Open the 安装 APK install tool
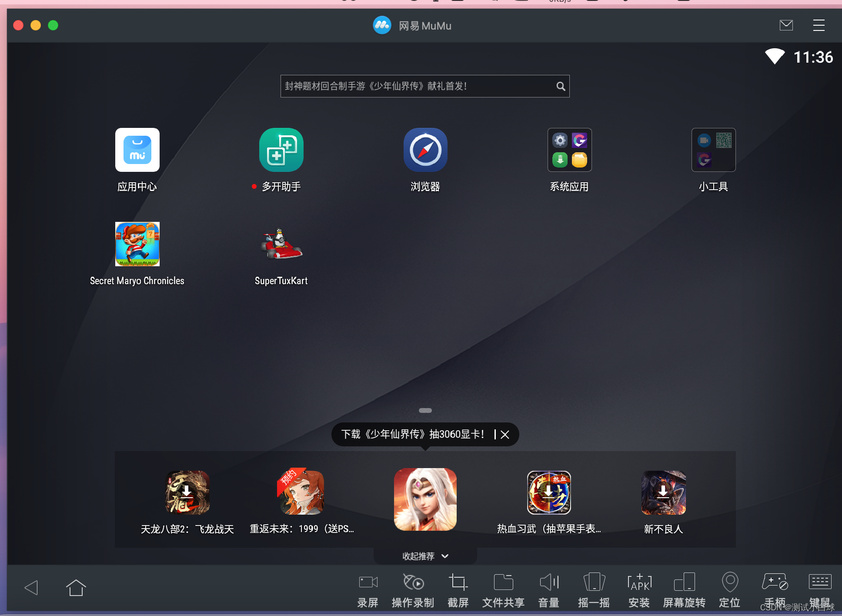This screenshot has height=616, width=842. click(639, 582)
